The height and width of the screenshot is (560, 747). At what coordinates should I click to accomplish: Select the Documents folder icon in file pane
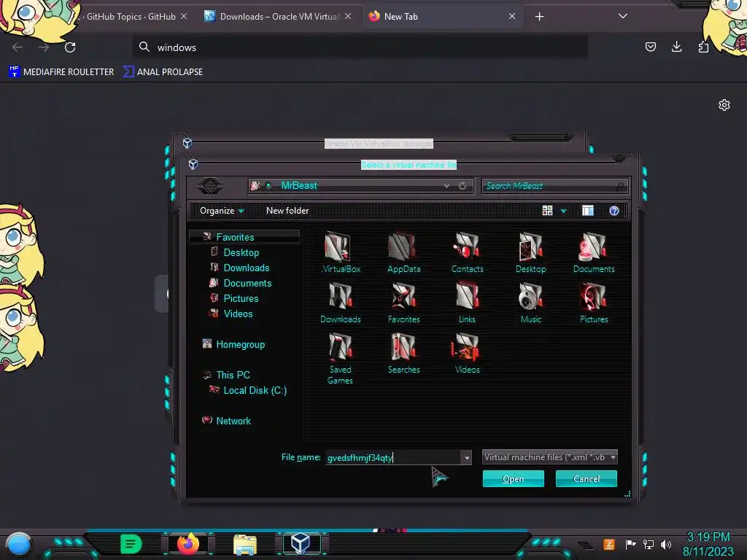click(x=593, y=246)
